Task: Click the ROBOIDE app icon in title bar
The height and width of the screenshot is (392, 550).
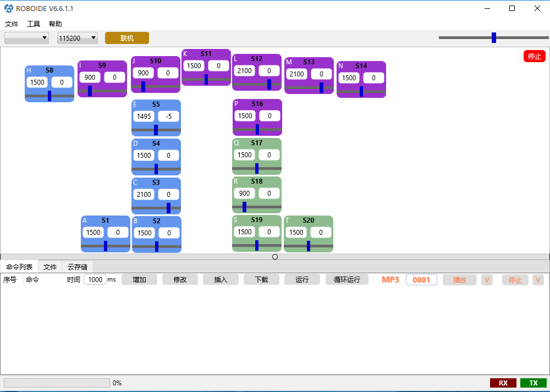Action: [9, 8]
